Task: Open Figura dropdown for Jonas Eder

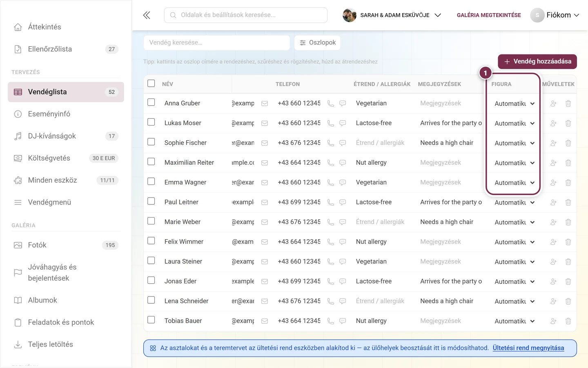Action: 514,281
